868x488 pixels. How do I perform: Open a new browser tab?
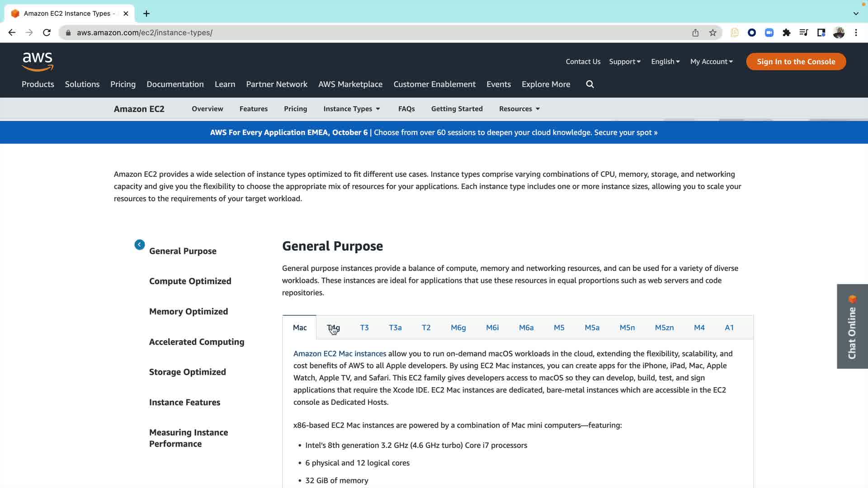pos(146,14)
